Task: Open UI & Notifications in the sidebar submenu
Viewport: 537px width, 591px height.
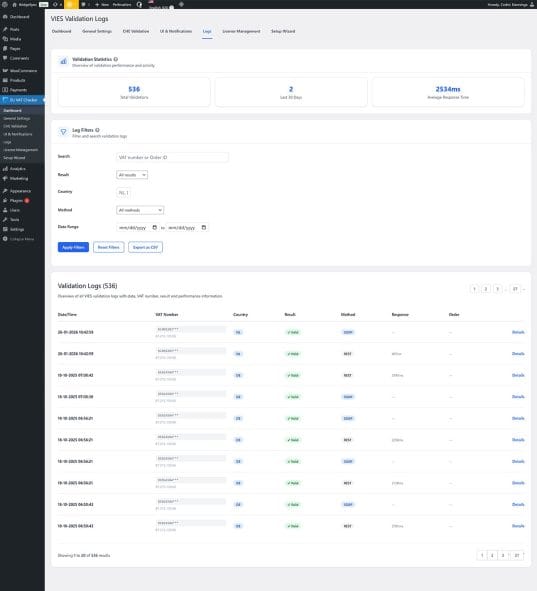Action: pos(18,134)
